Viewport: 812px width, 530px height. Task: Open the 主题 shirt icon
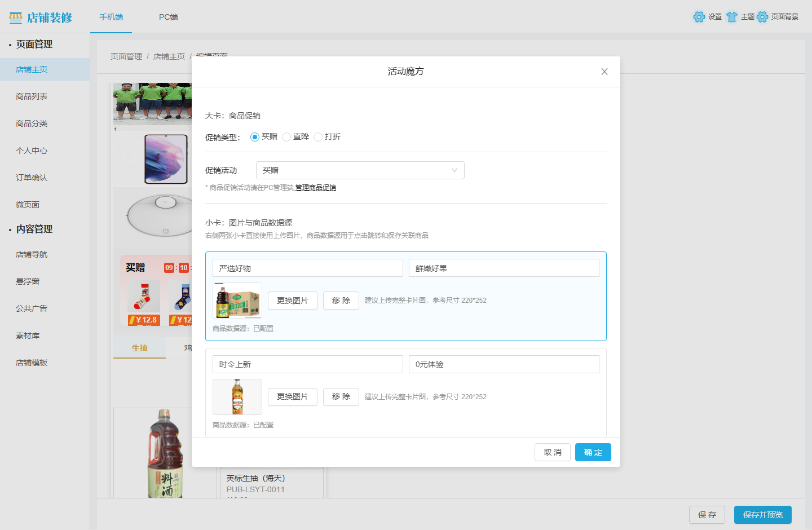click(x=732, y=17)
